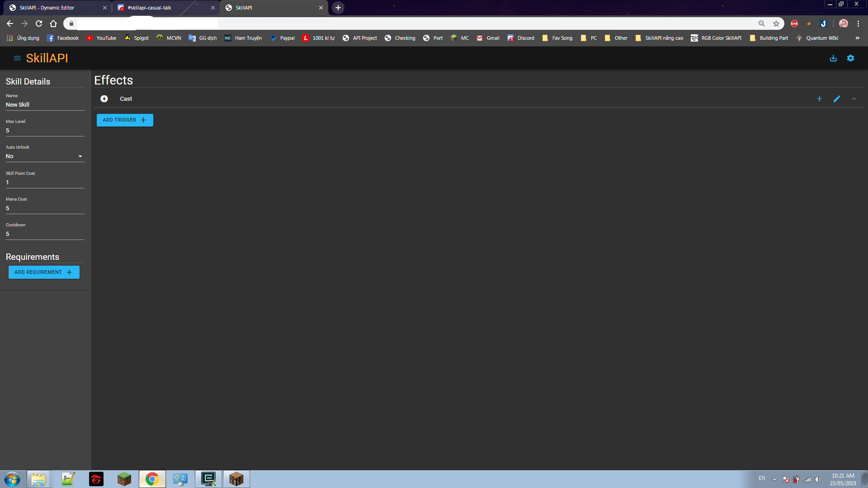Bookmark this page with the star icon
This screenshot has width=868, height=488.
pyautogui.click(x=776, y=23)
